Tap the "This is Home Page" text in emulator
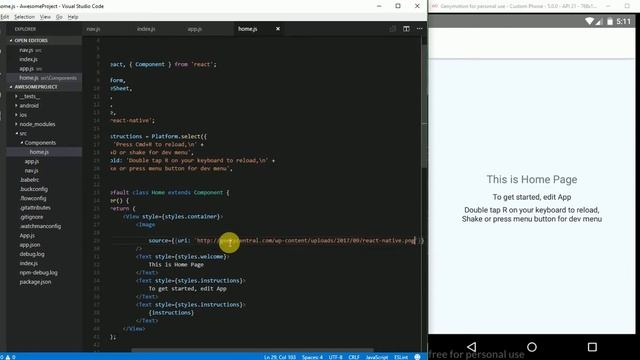This screenshot has width=640, height=360. coord(532,179)
